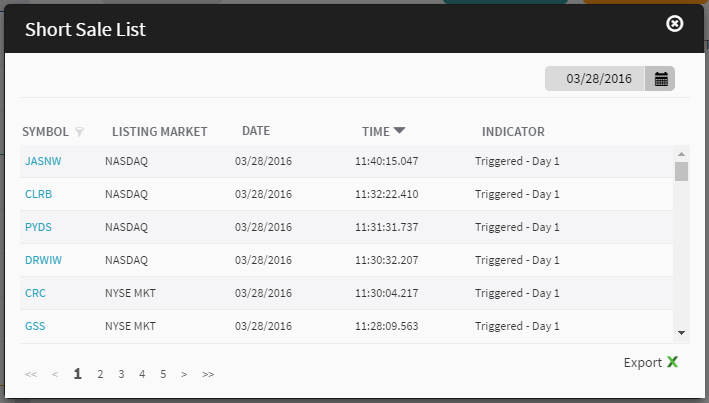Sort by the INDICATOR column header
This screenshot has height=403, width=709.
(513, 132)
